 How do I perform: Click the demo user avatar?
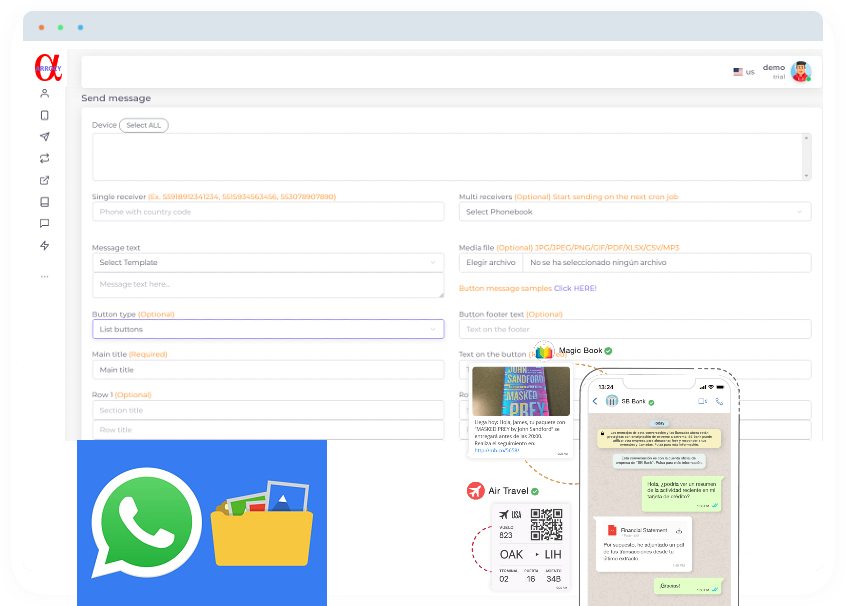click(800, 72)
